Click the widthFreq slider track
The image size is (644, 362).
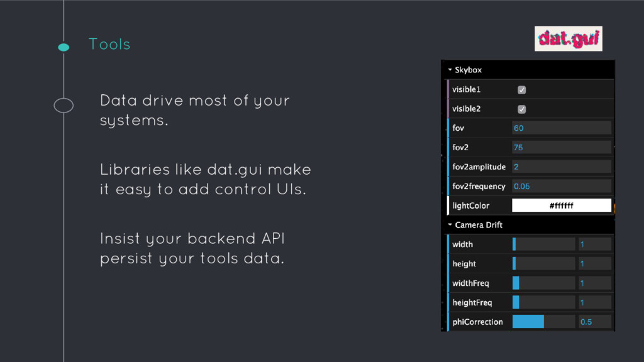(x=543, y=283)
